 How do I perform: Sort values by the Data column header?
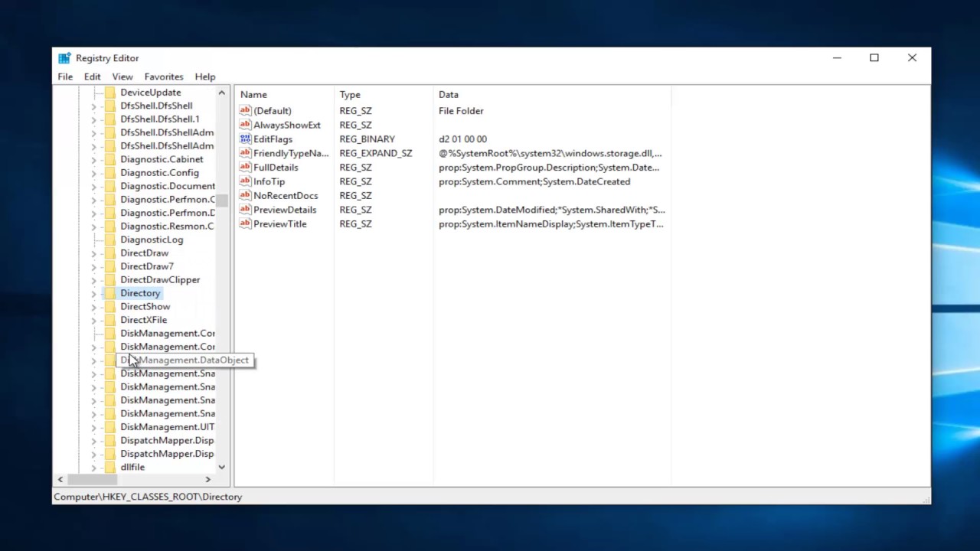point(552,95)
